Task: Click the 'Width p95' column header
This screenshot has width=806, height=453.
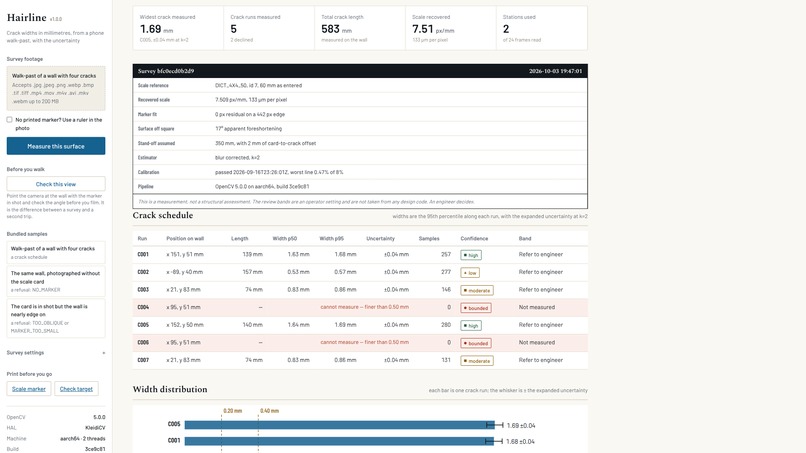Action: click(332, 239)
